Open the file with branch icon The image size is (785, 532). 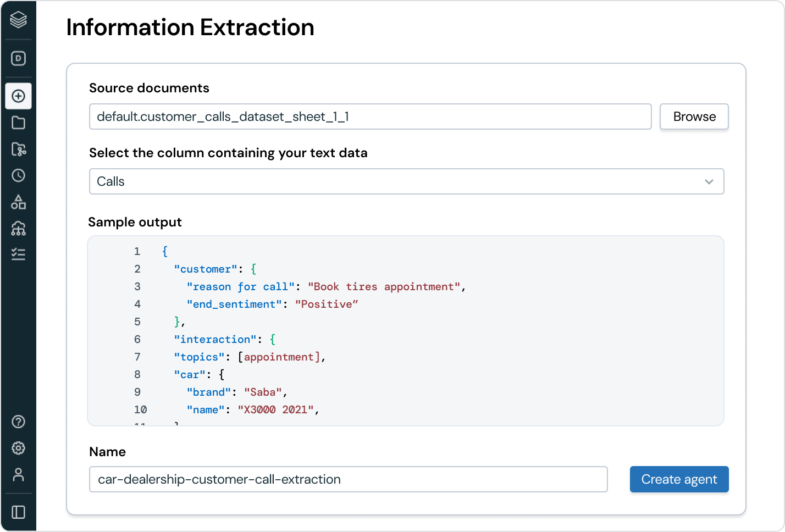(18, 149)
